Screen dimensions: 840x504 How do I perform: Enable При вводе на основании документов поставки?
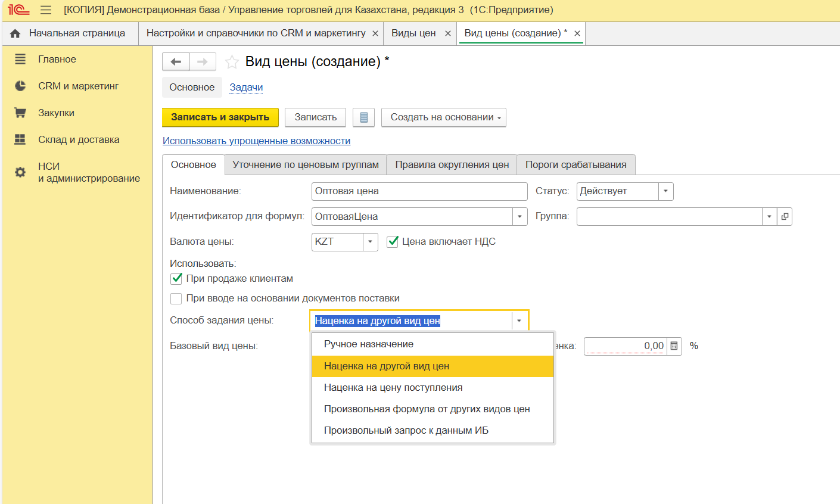pos(176,298)
